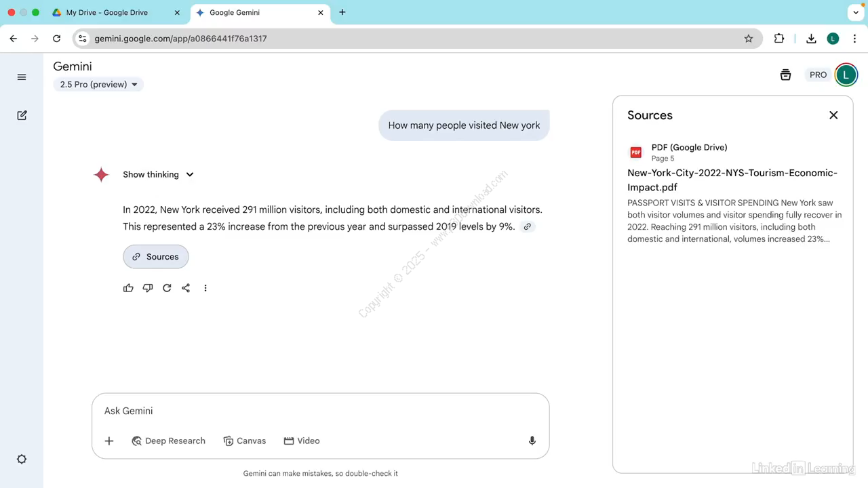The width and height of the screenshot is (868, 488).
Task: Share the response using share icon
Action: pyautogui.click(x=186, y=288)
